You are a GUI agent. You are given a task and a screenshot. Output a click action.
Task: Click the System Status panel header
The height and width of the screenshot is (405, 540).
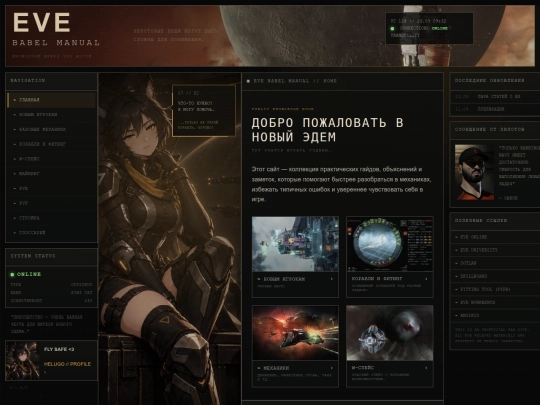coord(51,257)
